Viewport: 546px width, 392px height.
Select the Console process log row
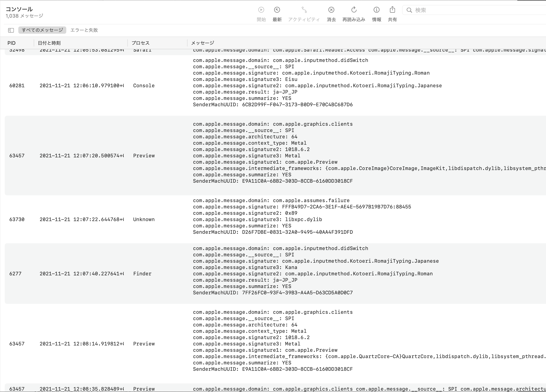coord(144,86)
